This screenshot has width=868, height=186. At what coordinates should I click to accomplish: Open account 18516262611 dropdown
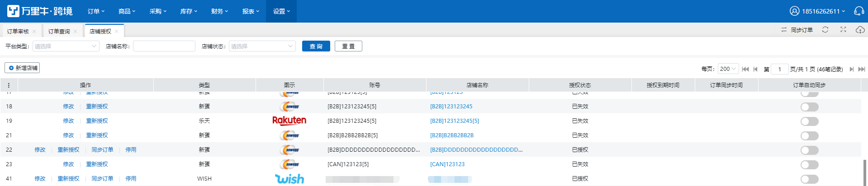coord(823,11)
